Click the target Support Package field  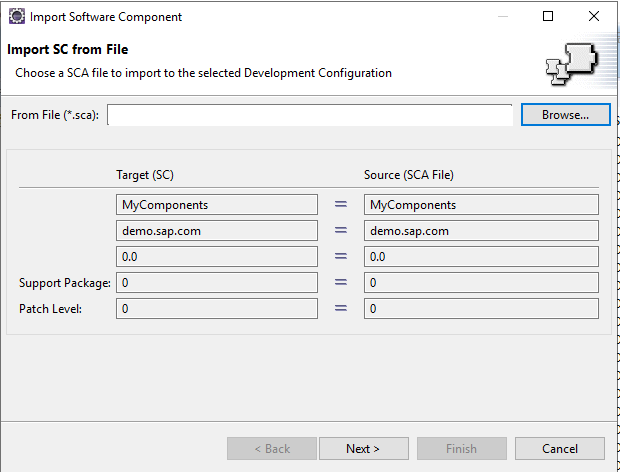pos(217,282)
